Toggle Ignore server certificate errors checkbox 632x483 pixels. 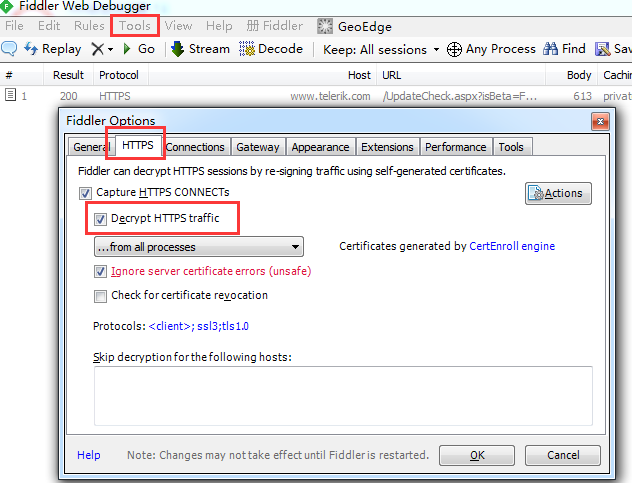coord(100,272)
